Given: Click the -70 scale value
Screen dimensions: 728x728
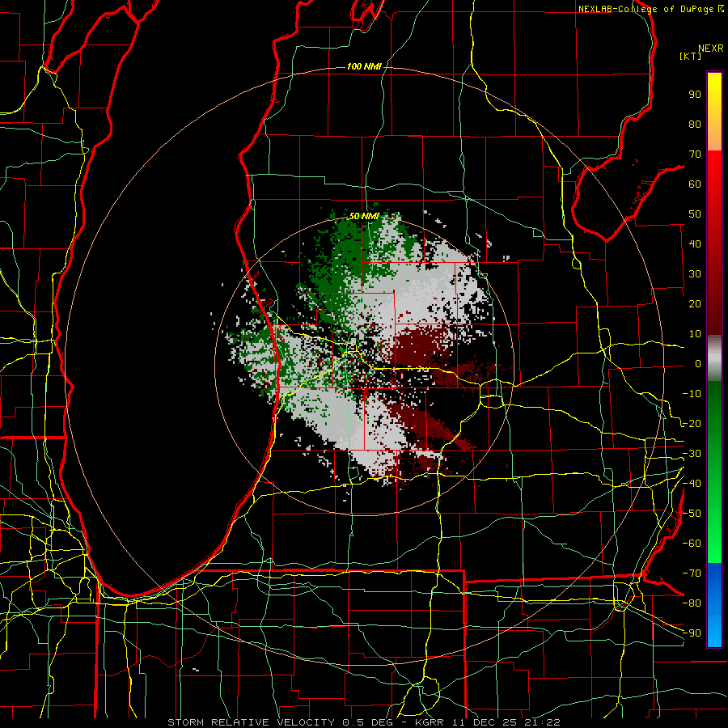Looking at the screenshot, I should (x=692, y=574).
